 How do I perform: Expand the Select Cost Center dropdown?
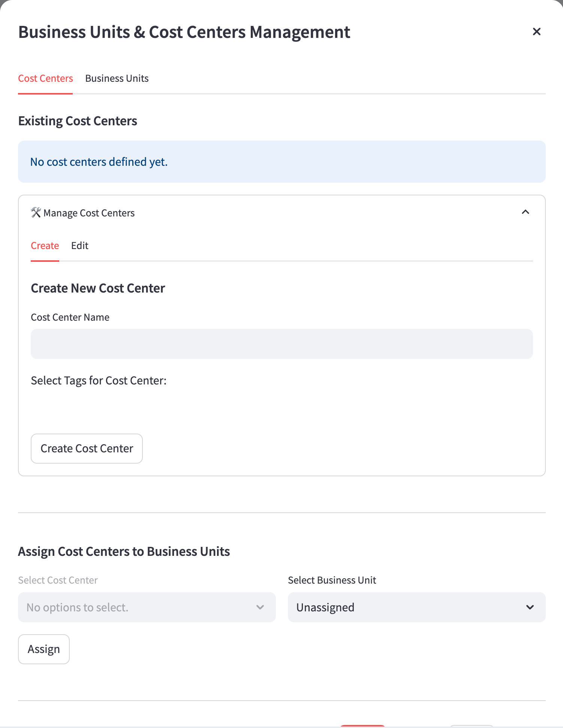147,607
